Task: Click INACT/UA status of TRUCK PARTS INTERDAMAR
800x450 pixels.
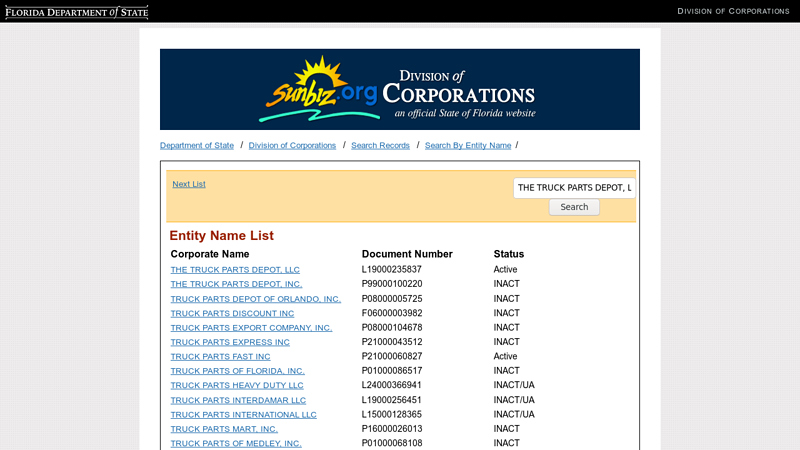Action: pos(514,399)
